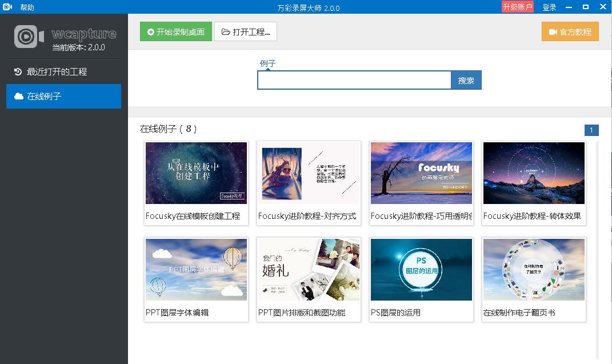Go to page 1 of examples
Viewport: 612px width, 364px height.
pyautogui.click(x=591, y=130)
